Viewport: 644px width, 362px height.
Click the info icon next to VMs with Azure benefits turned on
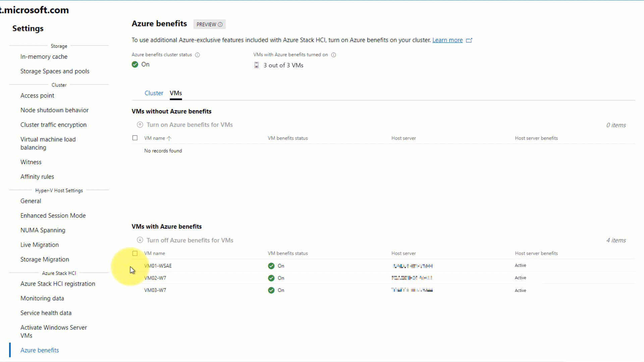point(333,54)
